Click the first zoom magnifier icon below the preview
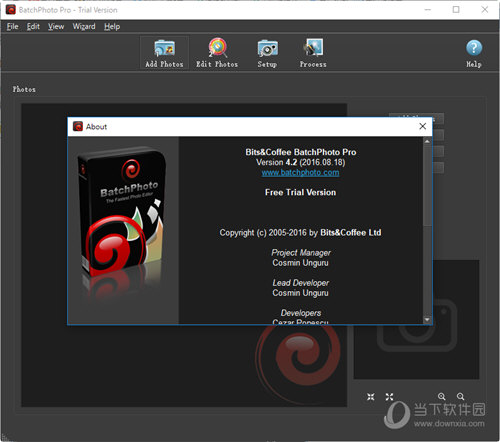The image size is (500, 442). 442,396
